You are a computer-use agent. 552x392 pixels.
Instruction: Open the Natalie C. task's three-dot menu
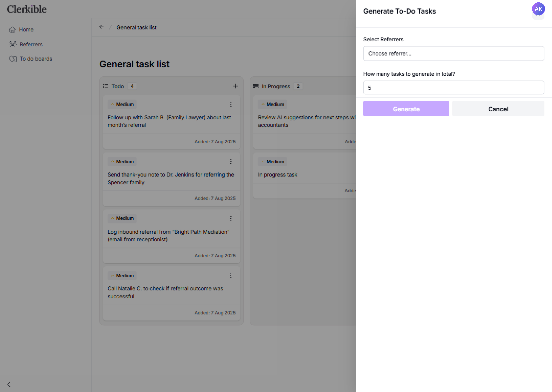coord(231,276)
